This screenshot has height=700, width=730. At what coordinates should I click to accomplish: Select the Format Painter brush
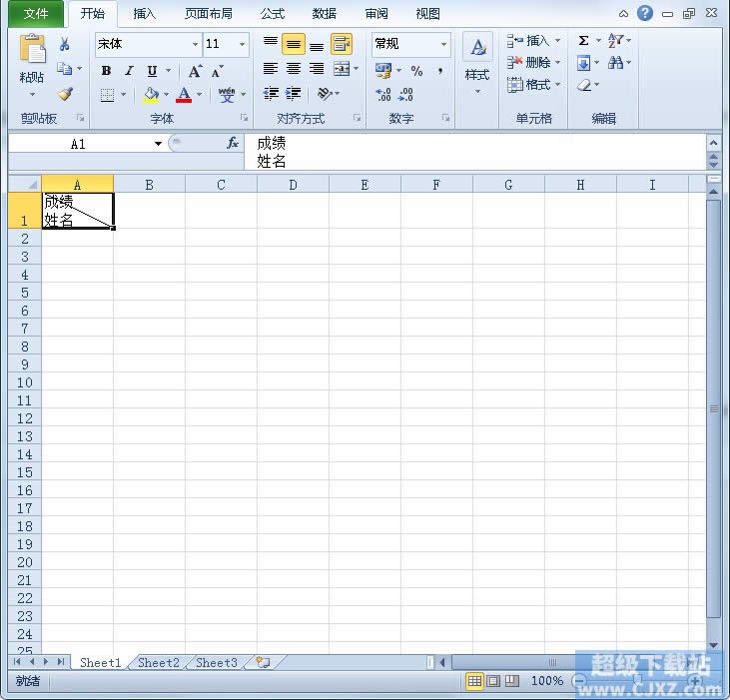pos(65,94)
